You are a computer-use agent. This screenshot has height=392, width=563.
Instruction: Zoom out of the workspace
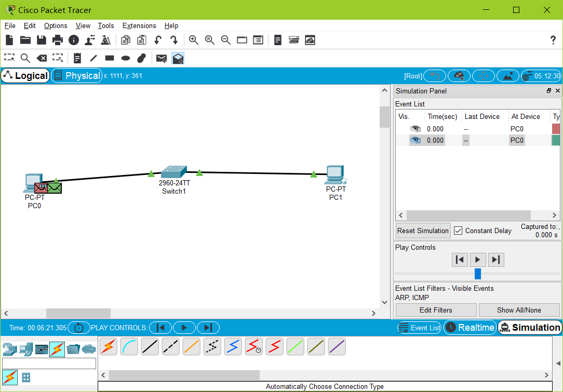click(x=226, y=40)
